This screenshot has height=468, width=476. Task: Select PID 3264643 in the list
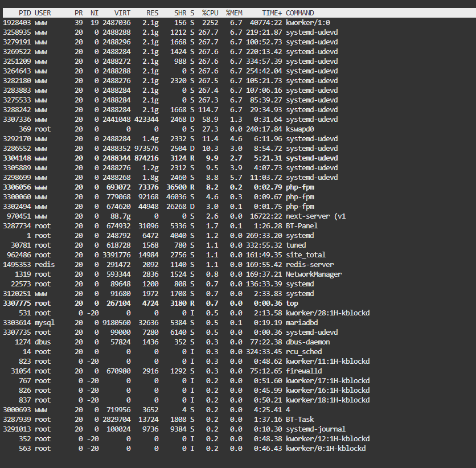(17, 71)
